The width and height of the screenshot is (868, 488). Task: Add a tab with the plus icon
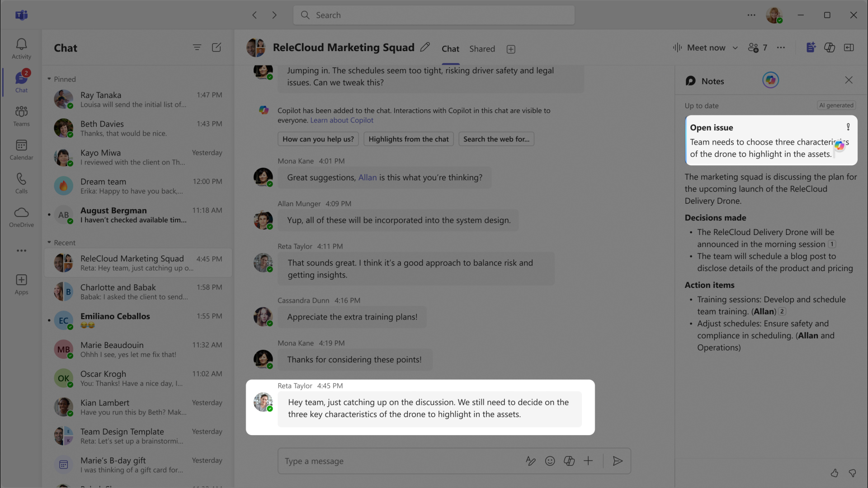pyautogui.click(x=511, y=49)
